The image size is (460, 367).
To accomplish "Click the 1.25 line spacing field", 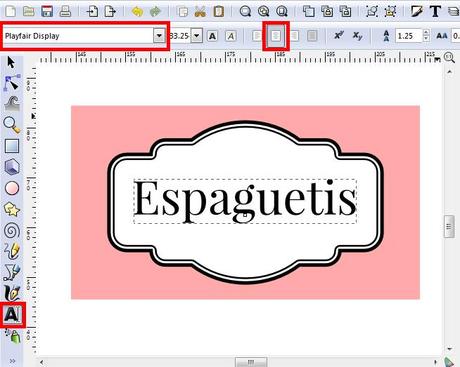I will (x=409, y=36).
